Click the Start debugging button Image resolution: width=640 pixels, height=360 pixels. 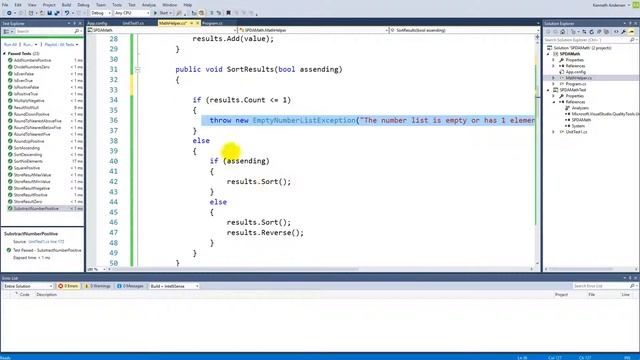point(162,13)
